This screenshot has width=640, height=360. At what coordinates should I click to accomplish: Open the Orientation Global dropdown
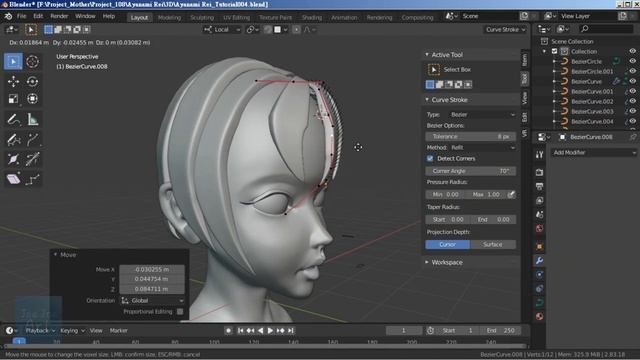coord(152,300)
